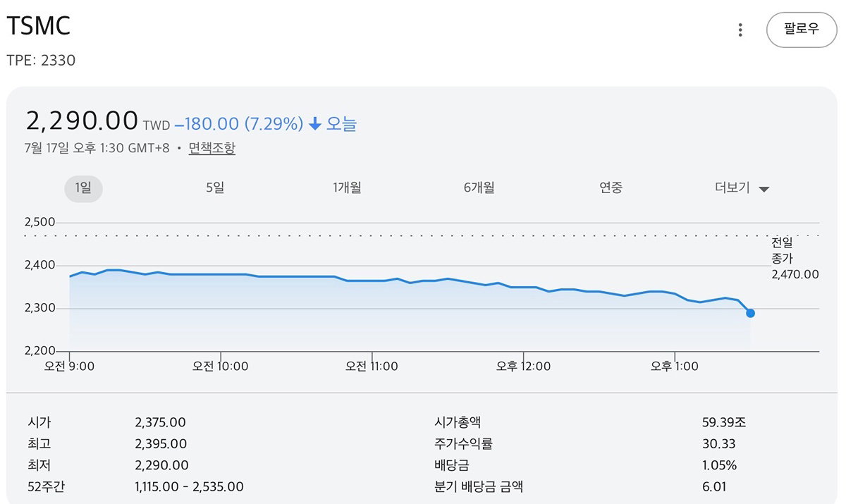Image resolution: width=846 pixels, height=504 pixels.
Task: Click the blue current-price dot on chart
Action: coord(750,313)
